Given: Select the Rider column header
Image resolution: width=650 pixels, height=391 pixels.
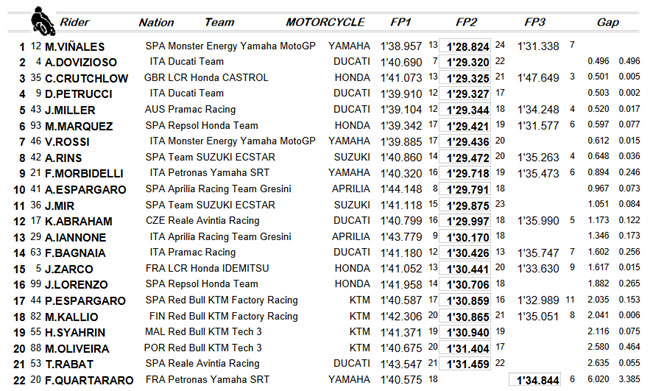Looking at the screenshot, I should [74, 22].
